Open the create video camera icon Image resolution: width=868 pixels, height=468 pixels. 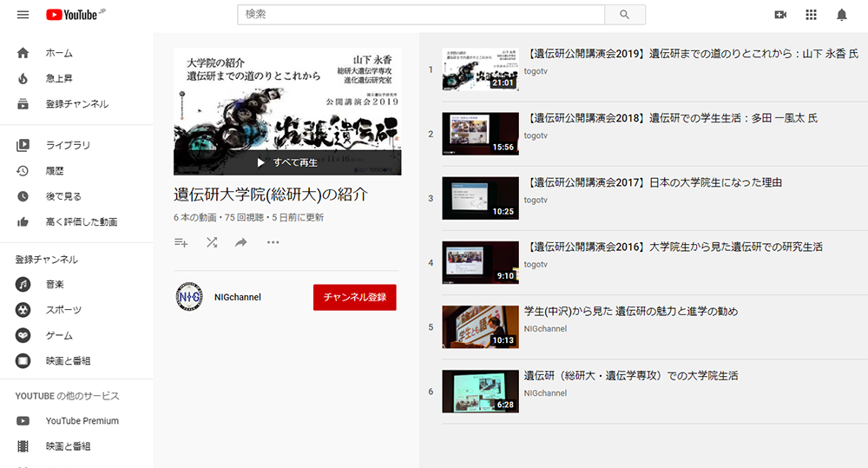coord(780,15)
